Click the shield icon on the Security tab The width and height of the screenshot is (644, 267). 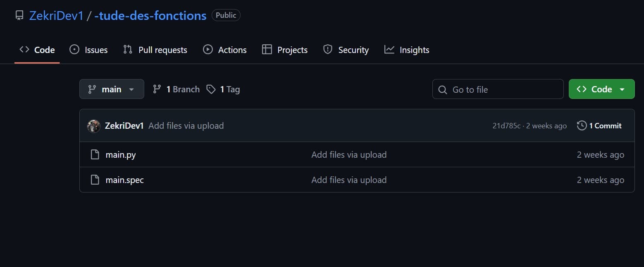click(327, 49)
